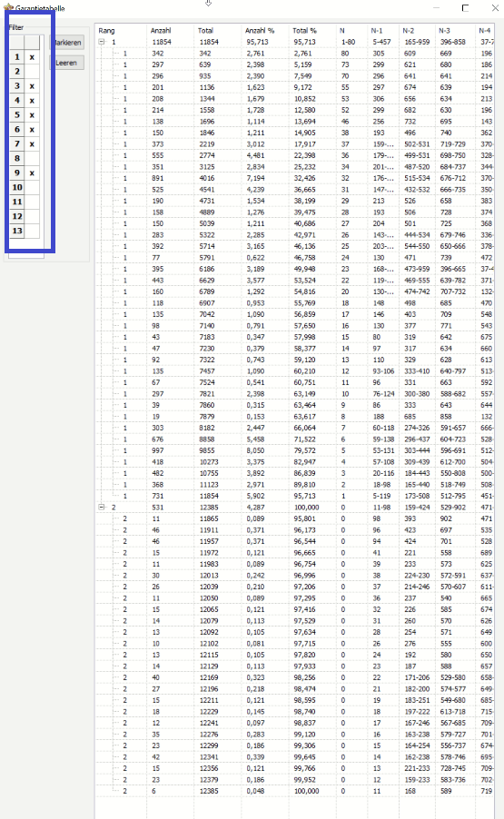Click the N cell showing 1-80
This screenshot has width=504, height=819.
(348, 42)
